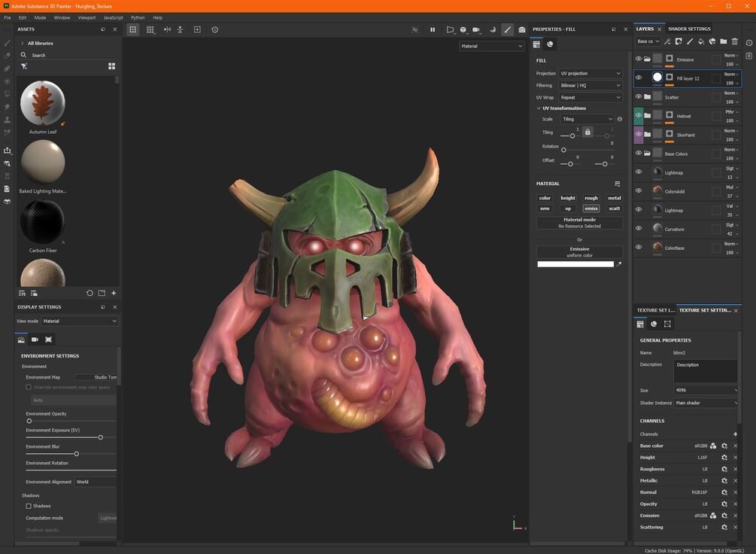
Task: Click the Material mode resource button
Action: [579, 223]
